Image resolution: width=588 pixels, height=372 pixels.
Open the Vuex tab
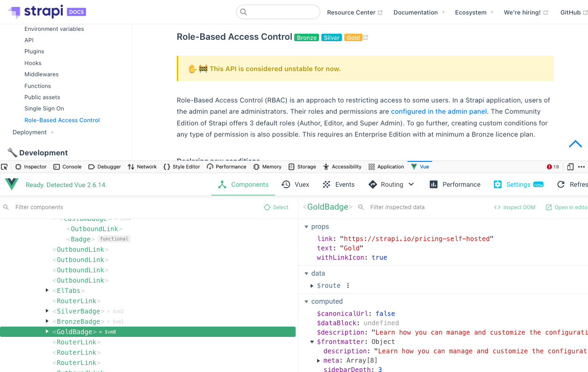click(x=295, y=184)
